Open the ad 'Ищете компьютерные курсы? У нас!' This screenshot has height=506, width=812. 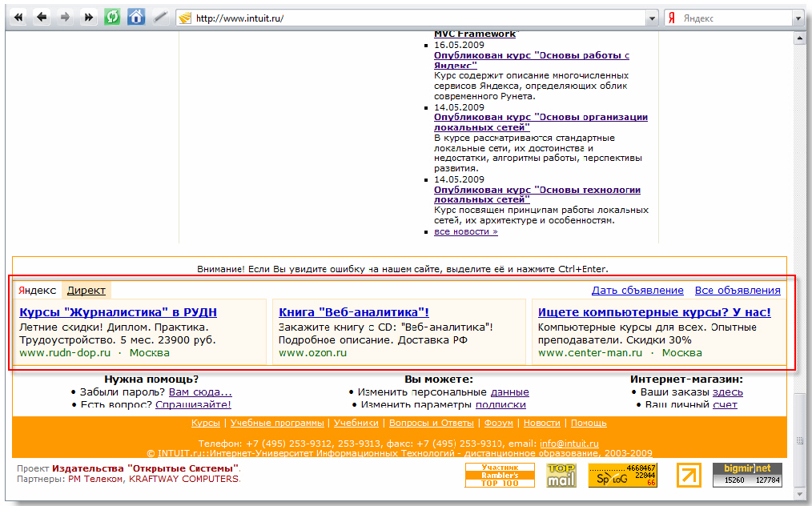[x=654, y=312]
